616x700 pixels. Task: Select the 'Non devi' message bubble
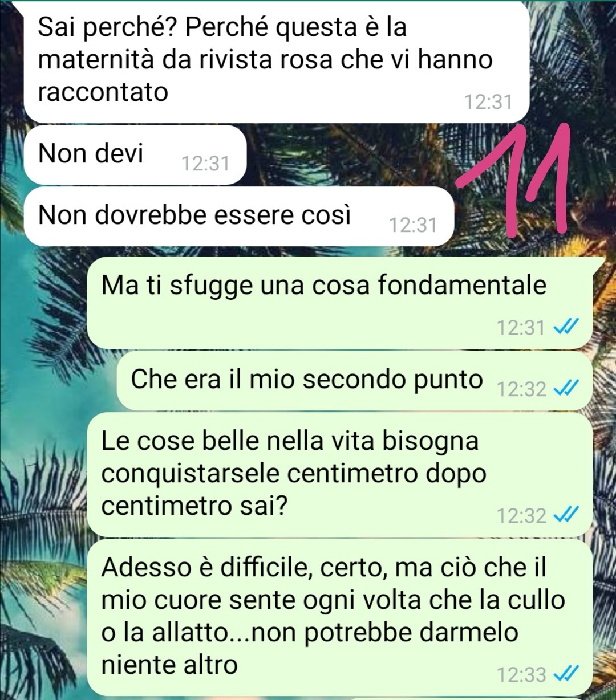[x=135, y=155]
